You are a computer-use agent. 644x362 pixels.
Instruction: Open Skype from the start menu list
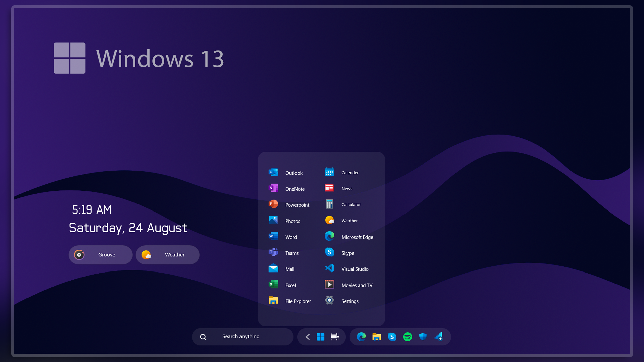339,253
